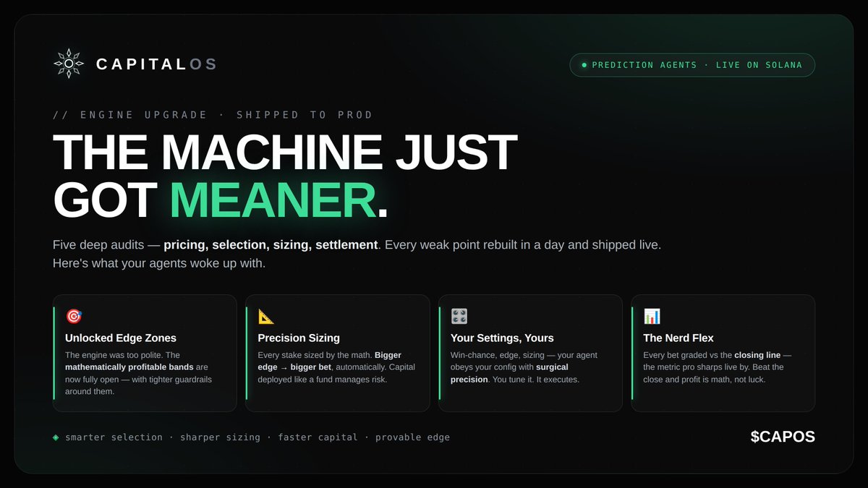Click the Your Settings, Yours card title
Image resolution: width=868 pixels, height=488 pixels.
(x=502, y=338)
